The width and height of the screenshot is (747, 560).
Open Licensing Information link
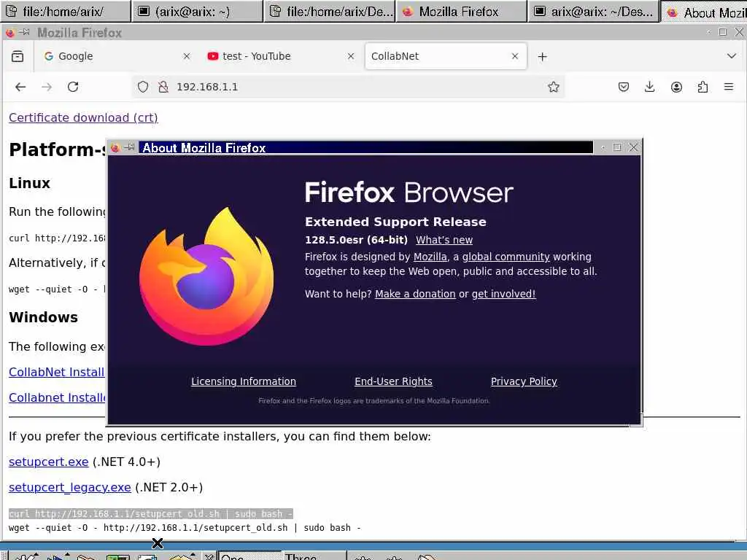(x=244, y=381)
